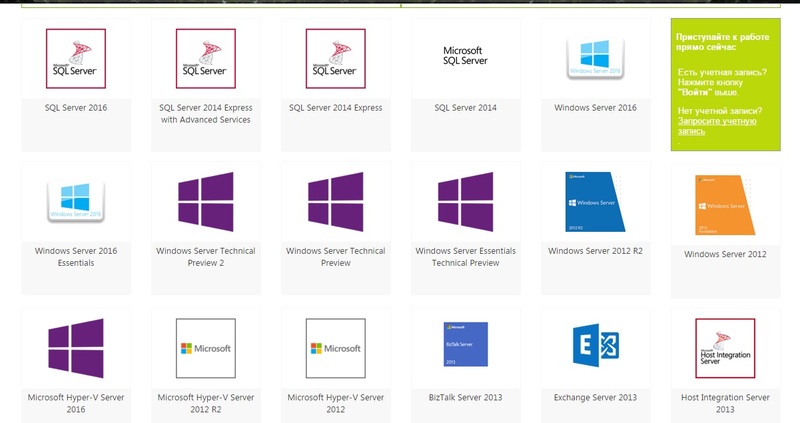Click the 'BizTalk Server 2013' title
This screenshot has width=800, height=423.
465,397
